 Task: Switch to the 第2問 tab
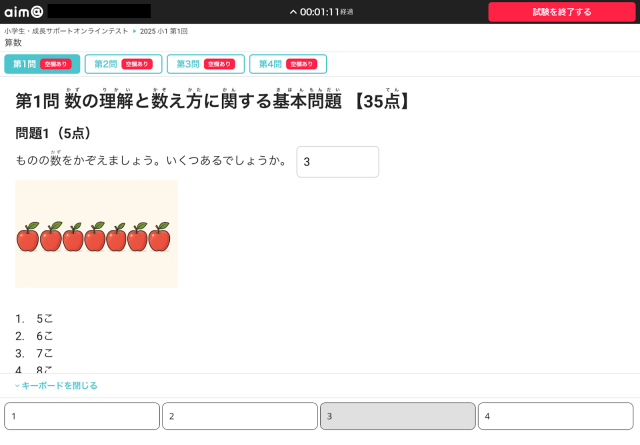[121, 64]
